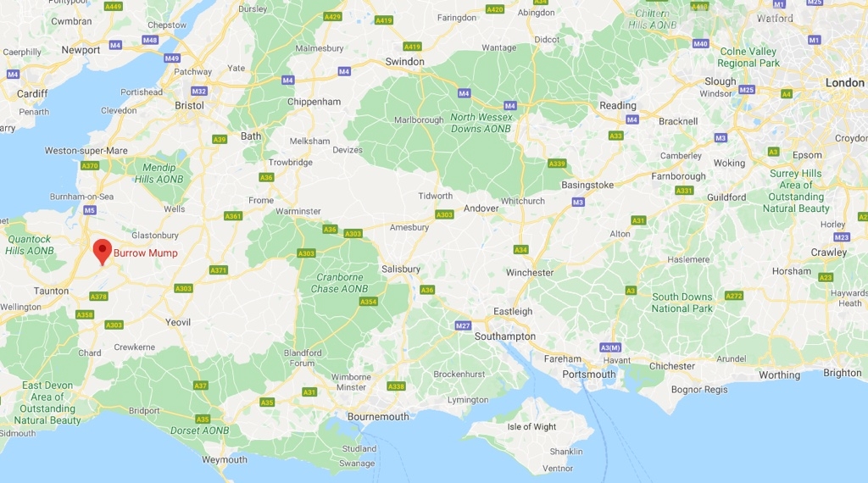Select the North Wessex Downs AONB label
Screen dimensions: 868x483
[481, 123]
